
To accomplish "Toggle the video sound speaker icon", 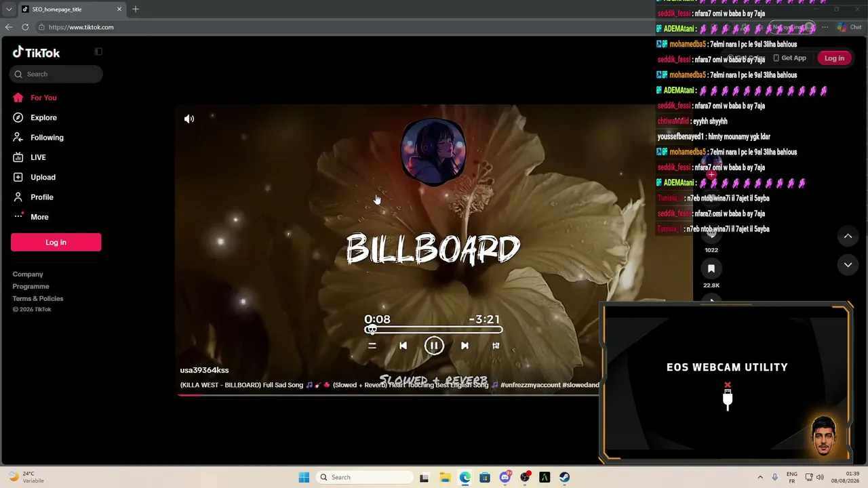I will pos(189,119).
